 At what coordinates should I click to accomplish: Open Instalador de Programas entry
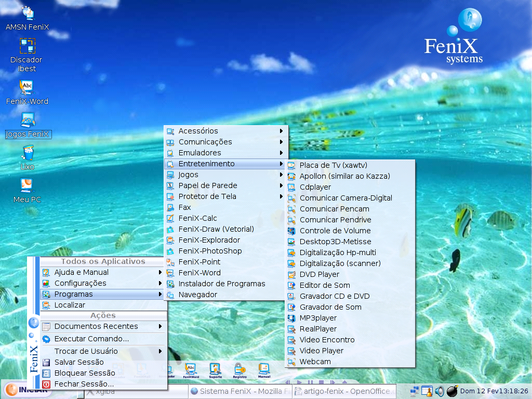click(225, 284)
